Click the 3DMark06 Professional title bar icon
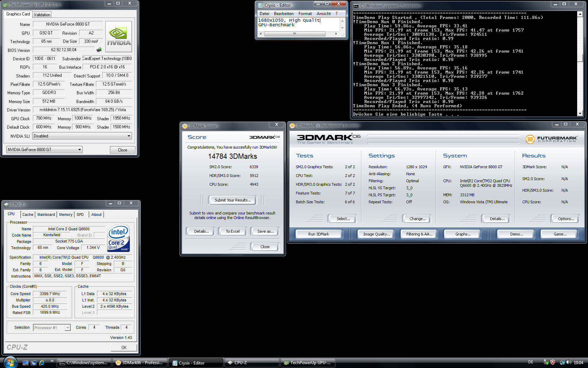This screenshot has height=368, width=588. (292, 126)
